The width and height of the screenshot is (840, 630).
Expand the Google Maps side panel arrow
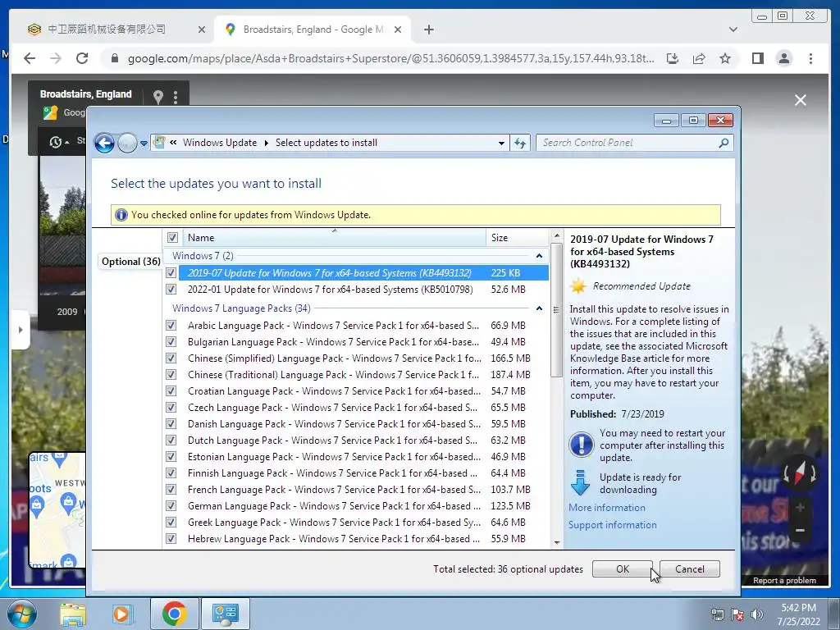(21, 330)
